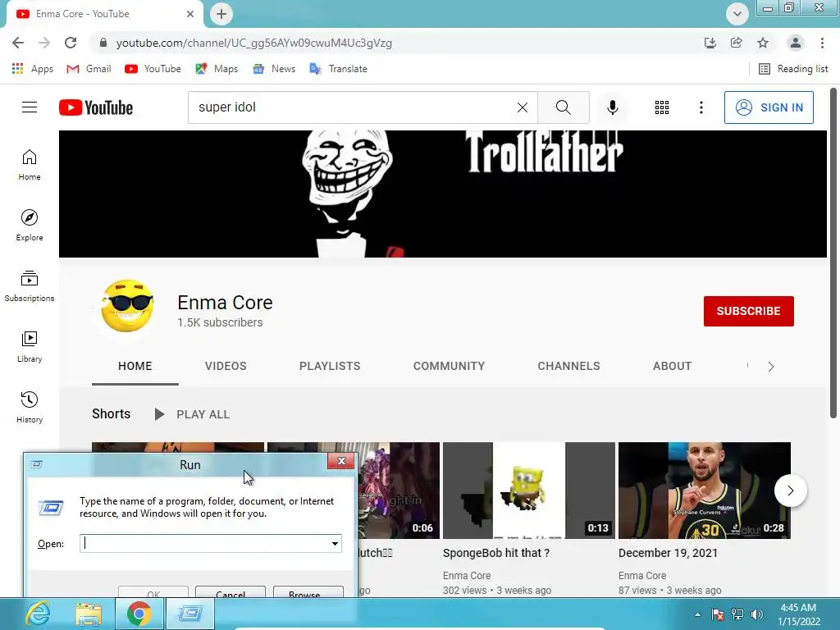Subscribe to Enma Core channel
The width and height of the screenshot is (840, 630).
748,311
